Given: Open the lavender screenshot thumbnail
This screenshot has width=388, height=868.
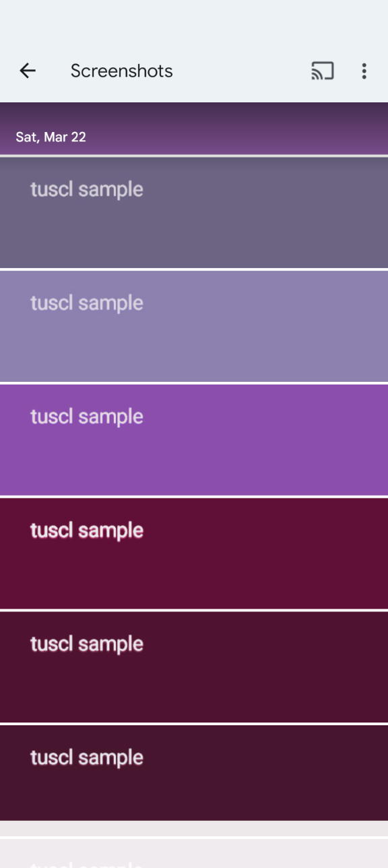Looking at the screenshot, I should click(x=194, y=326).
